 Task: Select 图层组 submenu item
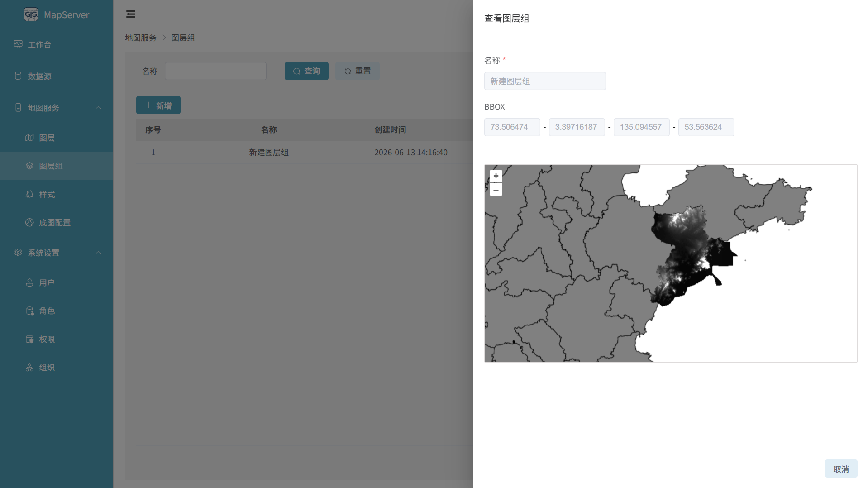[x=57, y=166]
